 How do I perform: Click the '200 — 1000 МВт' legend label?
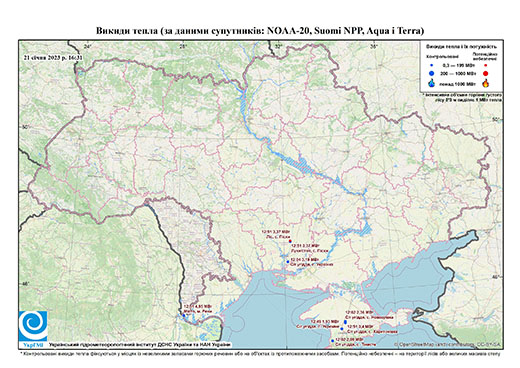click(458, 73)
